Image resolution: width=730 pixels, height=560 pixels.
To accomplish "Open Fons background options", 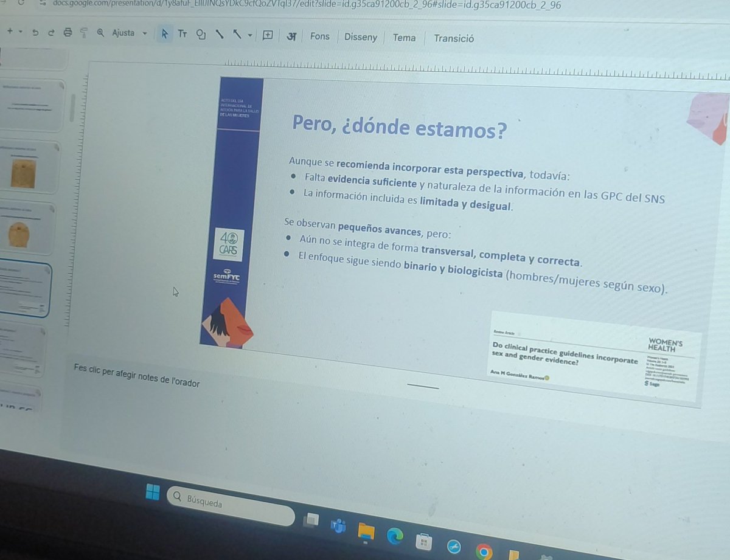I will (319, 36).
